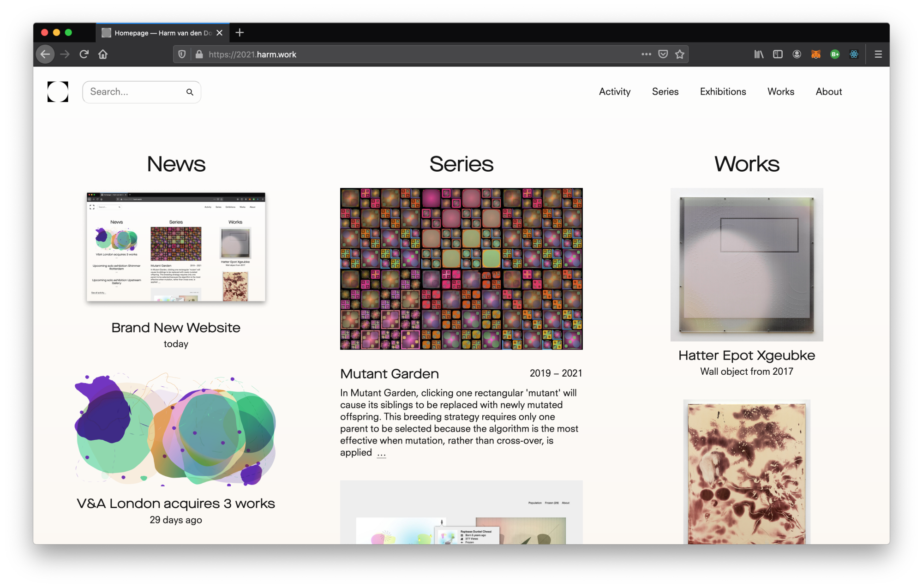This screenshot has width=923, height=588.
Task: Click the browser forward arrow
Action: coord(65,54)
